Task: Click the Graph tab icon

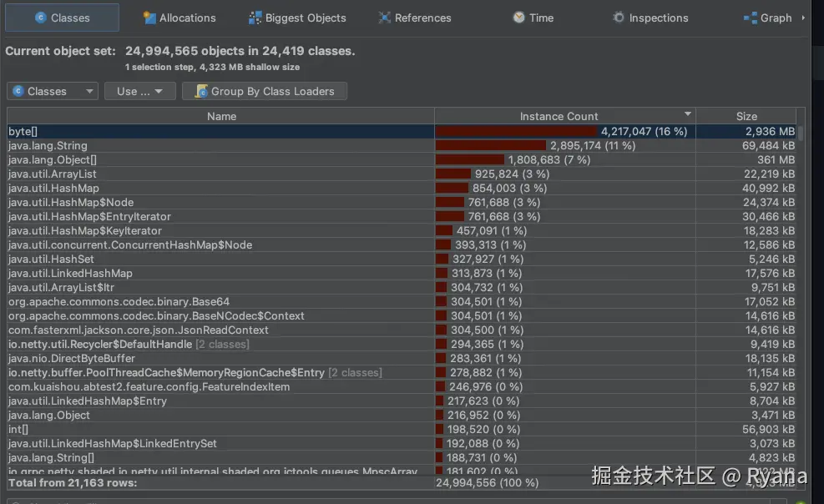Action: tap(751, 18)
